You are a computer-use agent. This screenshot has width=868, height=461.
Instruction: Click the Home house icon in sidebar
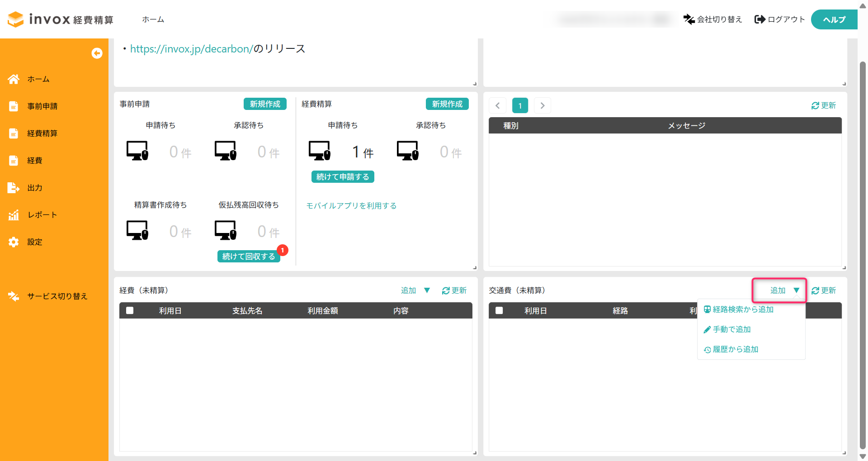click(x=14, y=79)
